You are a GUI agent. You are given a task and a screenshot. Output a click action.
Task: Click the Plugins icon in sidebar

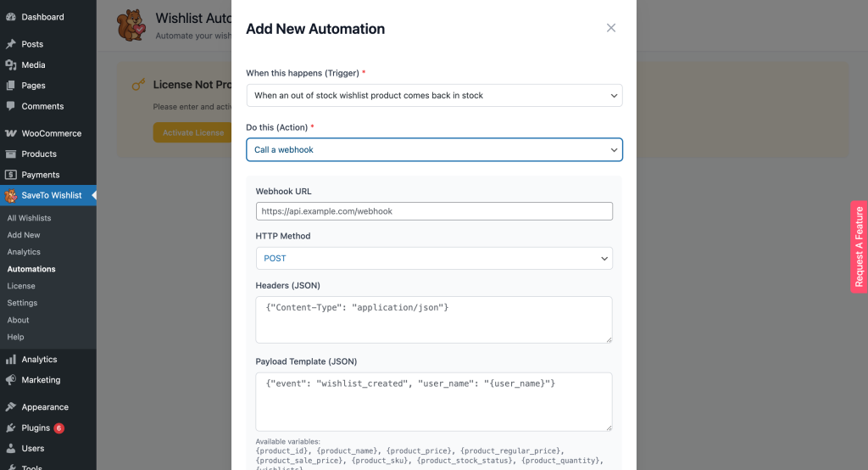click(11, 428)
